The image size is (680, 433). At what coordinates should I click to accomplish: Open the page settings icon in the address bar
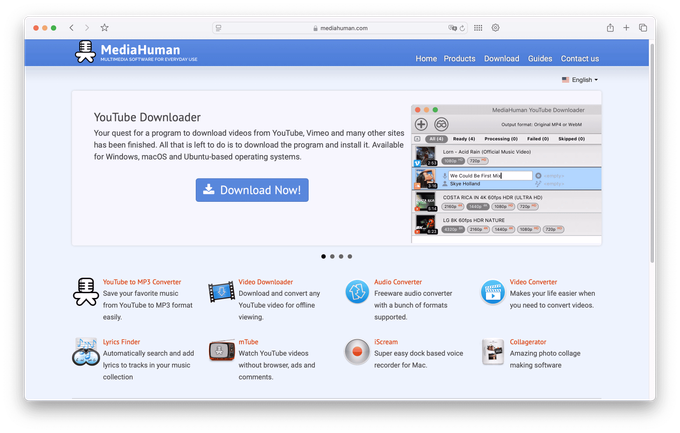(x=219, y=28)
